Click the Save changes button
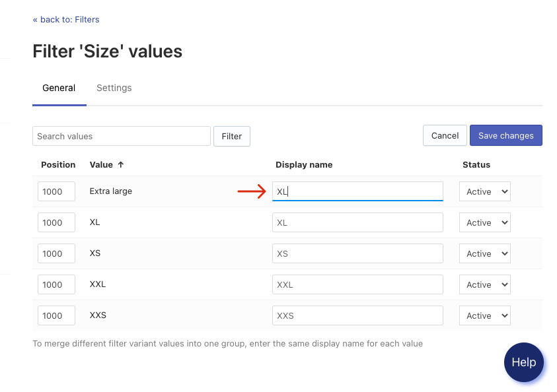Image resolution: width=557 pixels, height=392 pixels. point(505,135)
